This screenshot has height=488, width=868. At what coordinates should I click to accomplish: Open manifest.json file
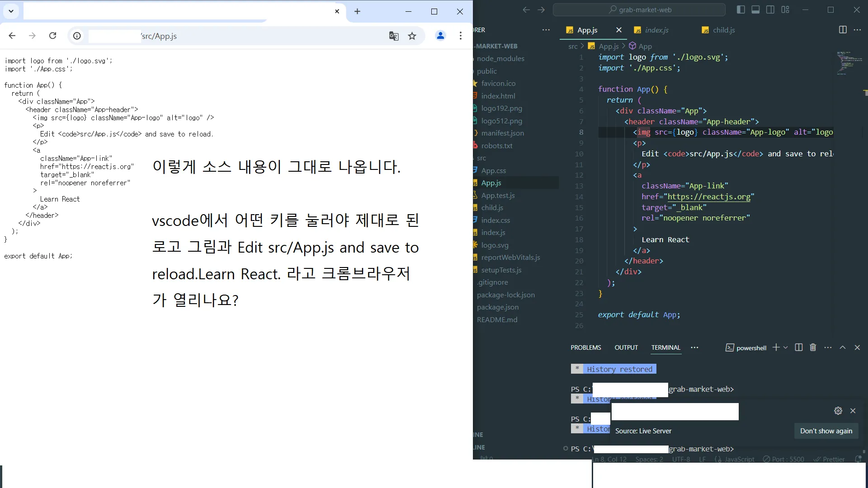(503, 133)
